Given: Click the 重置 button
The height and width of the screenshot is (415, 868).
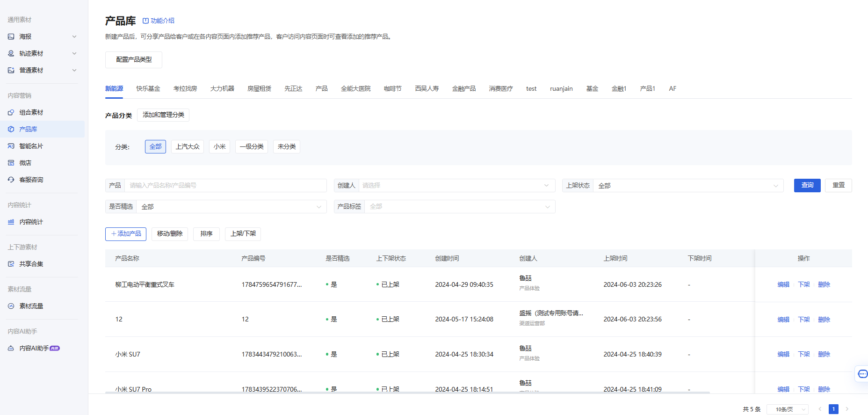Looking at the screenshot, I should pyautogui.click(x=839, y=185).
